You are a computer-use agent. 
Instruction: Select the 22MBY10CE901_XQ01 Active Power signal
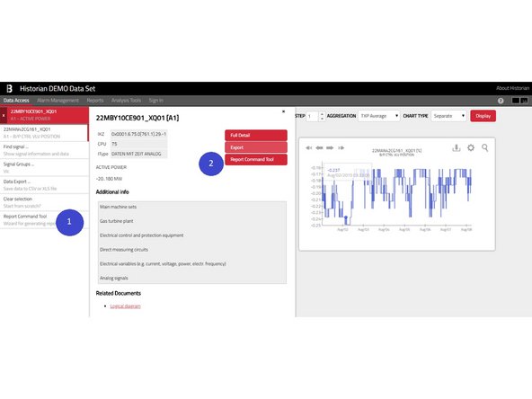point(48,115)
